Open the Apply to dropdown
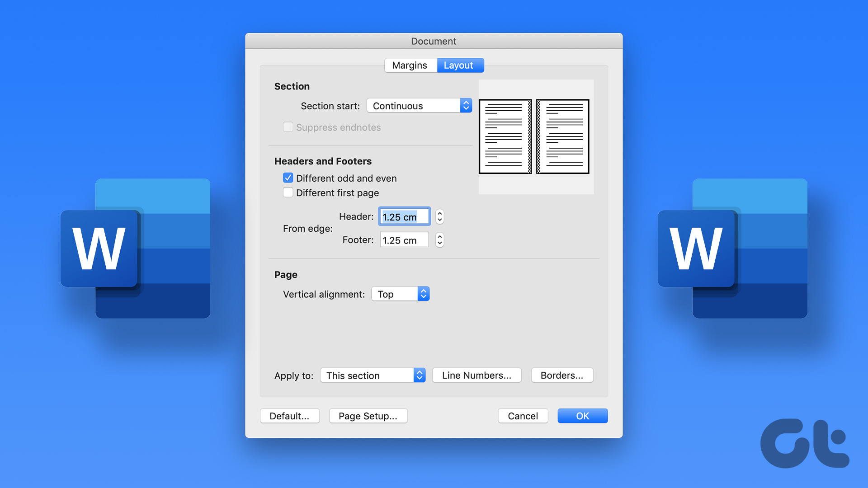The image size is (868, 488). click(x=373, y=375)
